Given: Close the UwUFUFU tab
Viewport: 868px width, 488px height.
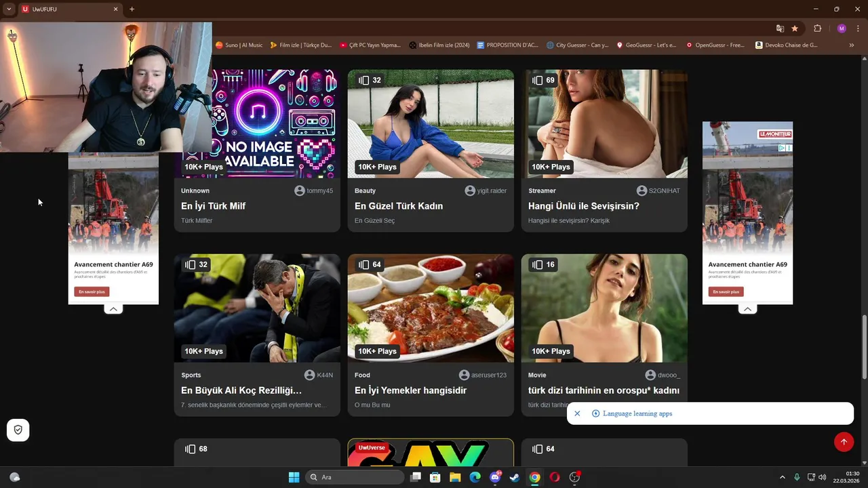Looking at the screenshot, I should [115, 9].
